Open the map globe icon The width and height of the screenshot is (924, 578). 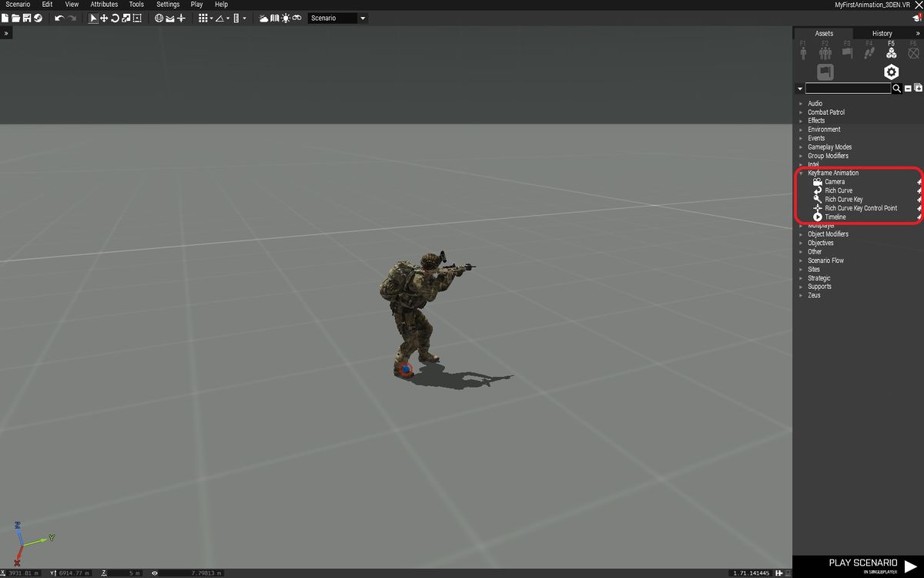tap(159, 18)
